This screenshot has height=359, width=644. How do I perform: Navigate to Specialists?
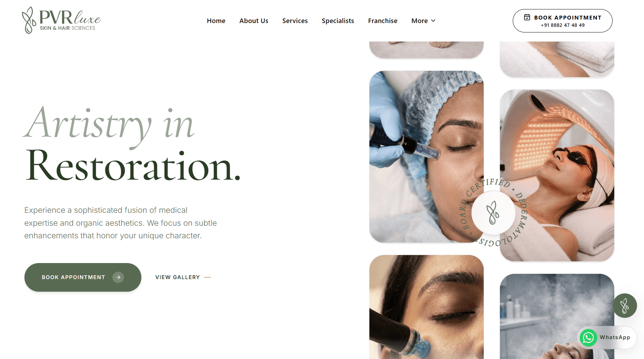(338, 21)
